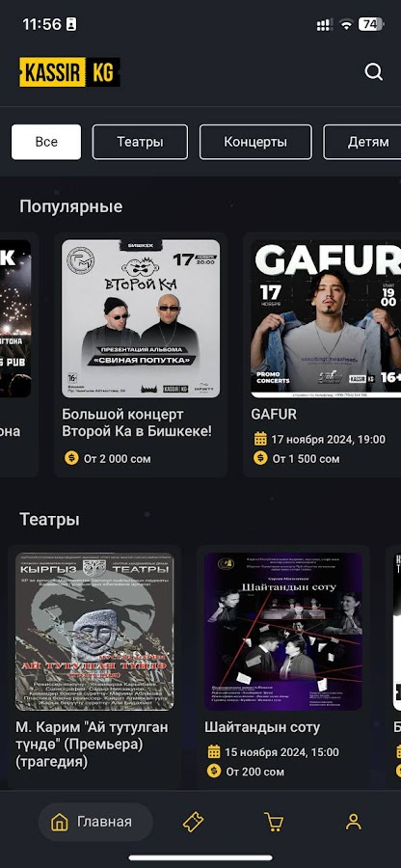This screenshot has height=868, width=401.
Task: Open the tickets icon in bottom bar
Action: click(193, 822)
